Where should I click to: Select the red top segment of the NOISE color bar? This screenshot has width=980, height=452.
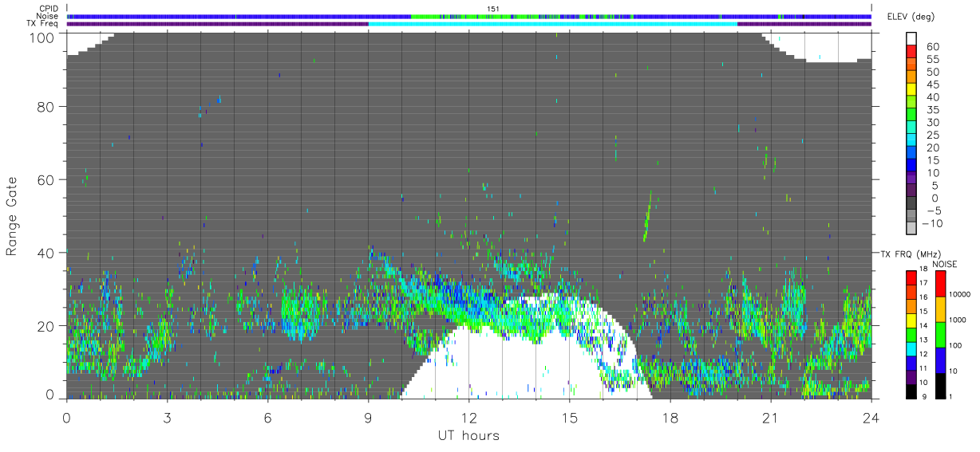click(941, 284)
